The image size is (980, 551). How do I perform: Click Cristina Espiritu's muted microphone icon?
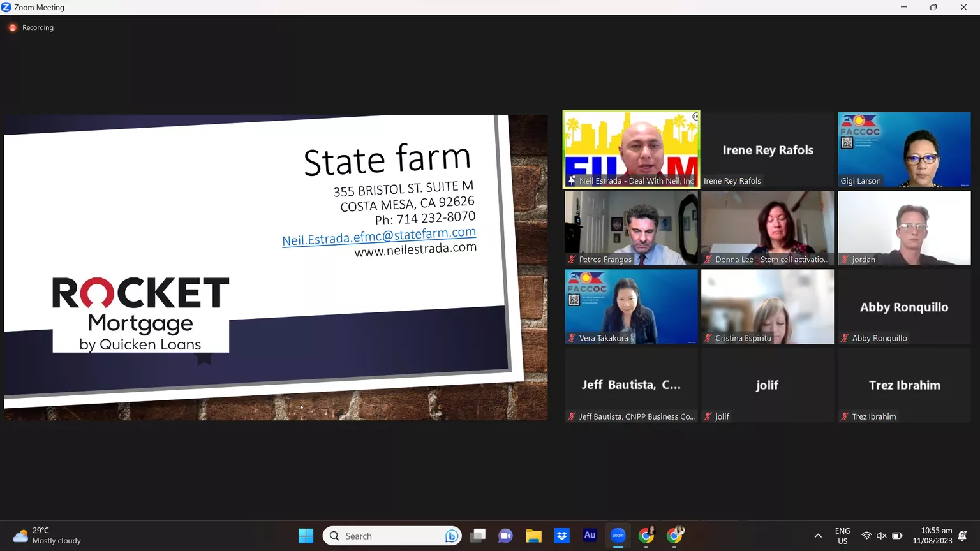[x=708, y=338]
